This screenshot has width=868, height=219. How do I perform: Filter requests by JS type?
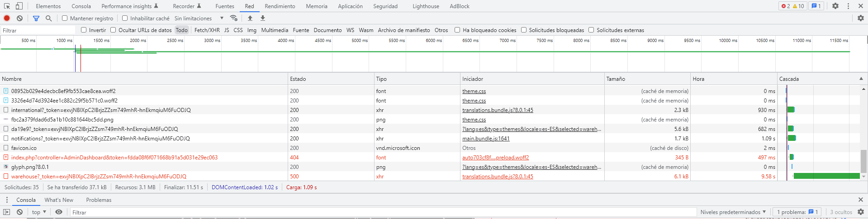(227, 30)
